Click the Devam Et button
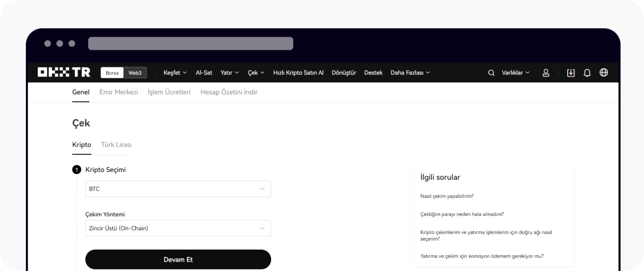The width and height of the screenshot is (644, 271). click(178, 260)
